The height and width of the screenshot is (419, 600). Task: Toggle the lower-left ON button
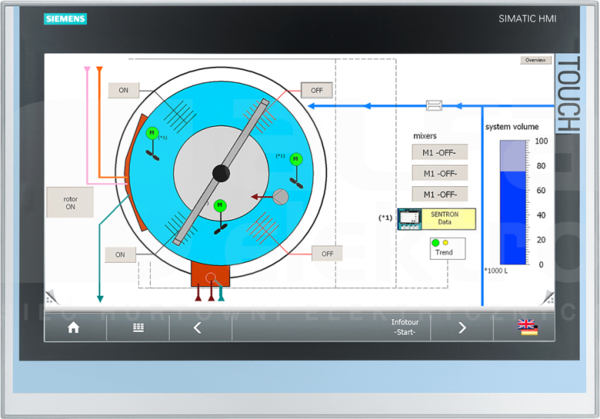tap(120, 254)
